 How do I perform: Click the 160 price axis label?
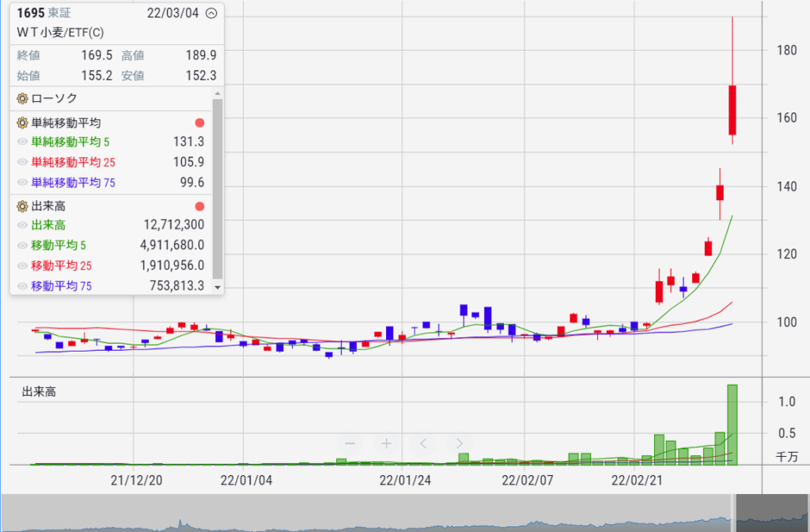[x=787, y=118]
